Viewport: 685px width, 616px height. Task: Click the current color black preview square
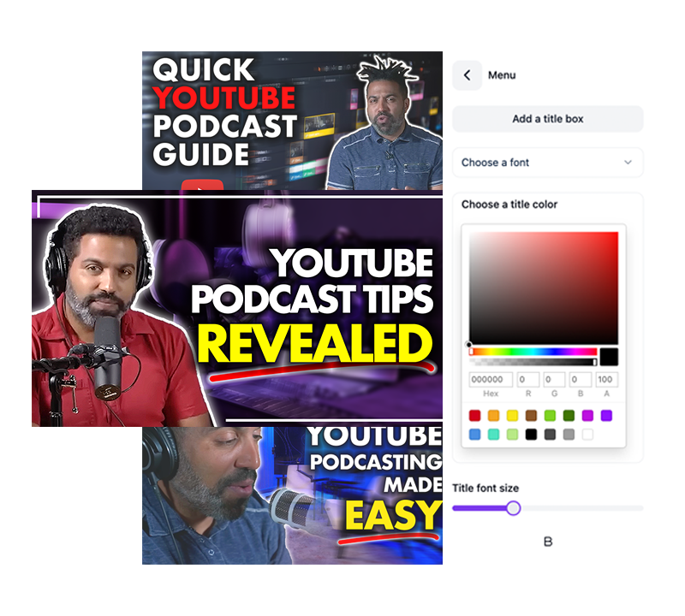click(x=609, y=357)
